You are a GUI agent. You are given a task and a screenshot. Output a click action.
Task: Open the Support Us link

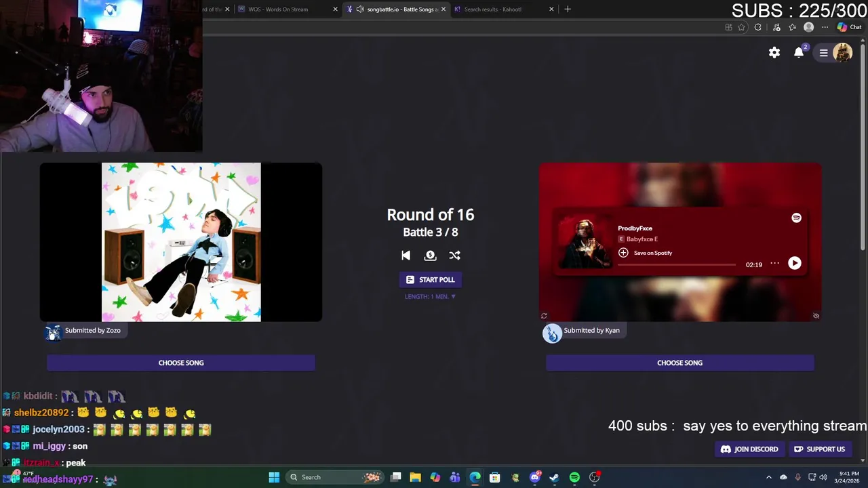coord(819,449)
